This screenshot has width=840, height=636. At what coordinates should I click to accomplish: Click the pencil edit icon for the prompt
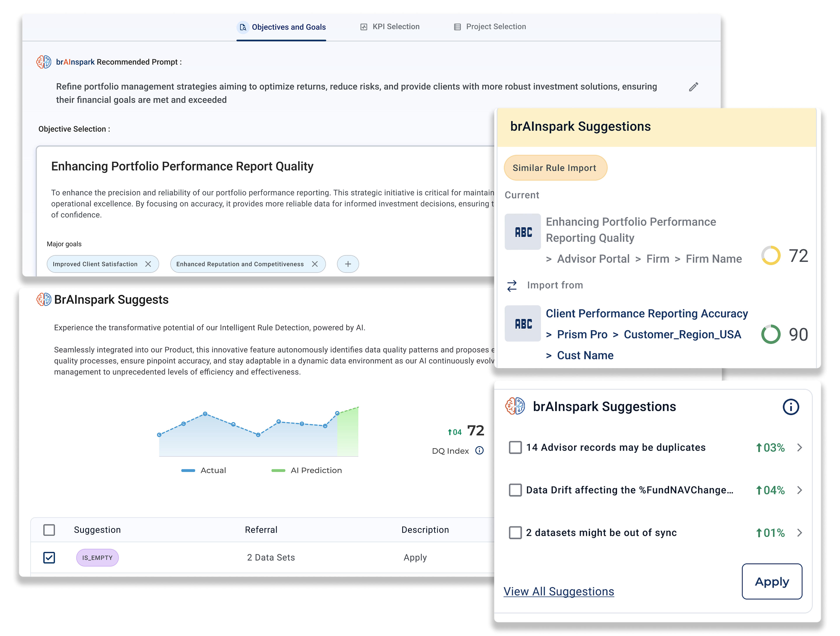tap(693, 87)
